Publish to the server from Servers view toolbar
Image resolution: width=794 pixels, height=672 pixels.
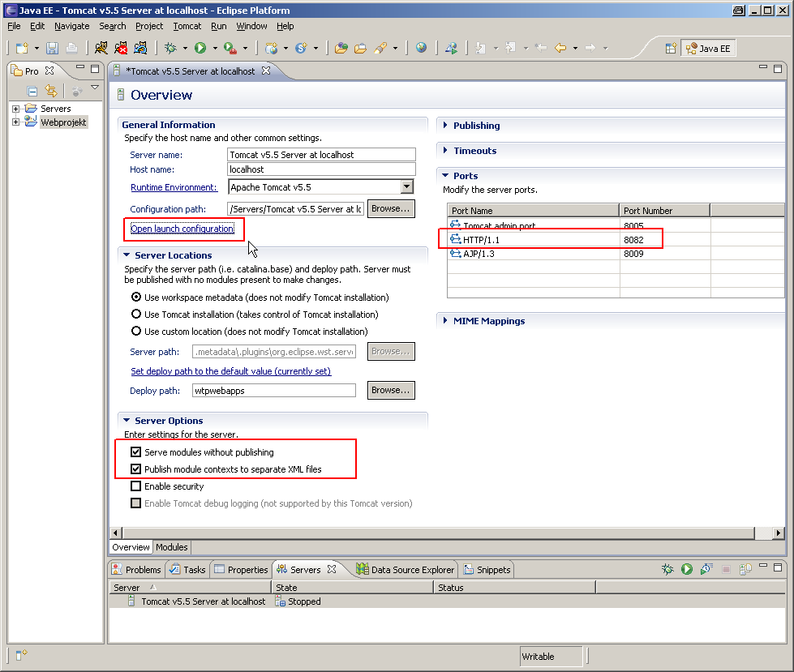tap(745, 569)
